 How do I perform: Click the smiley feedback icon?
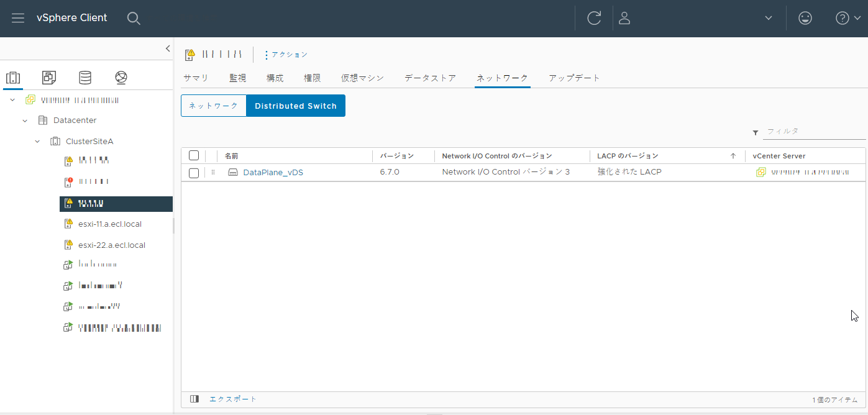point(805,18)
